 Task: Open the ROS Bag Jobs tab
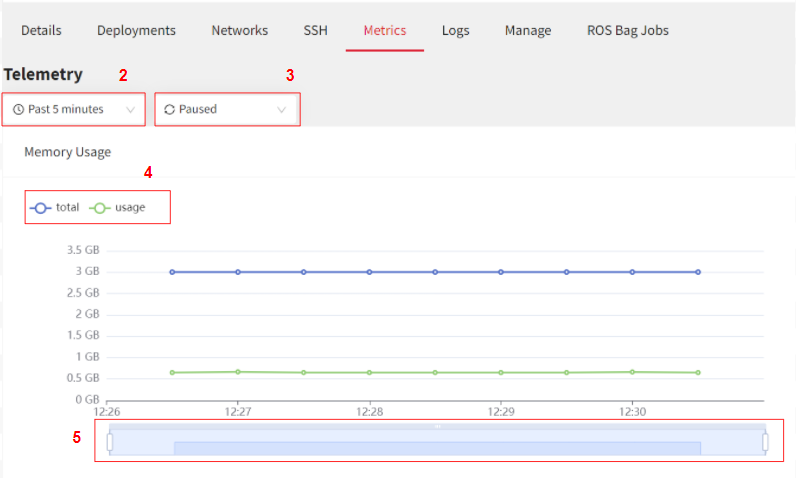[x=628, y=30]
